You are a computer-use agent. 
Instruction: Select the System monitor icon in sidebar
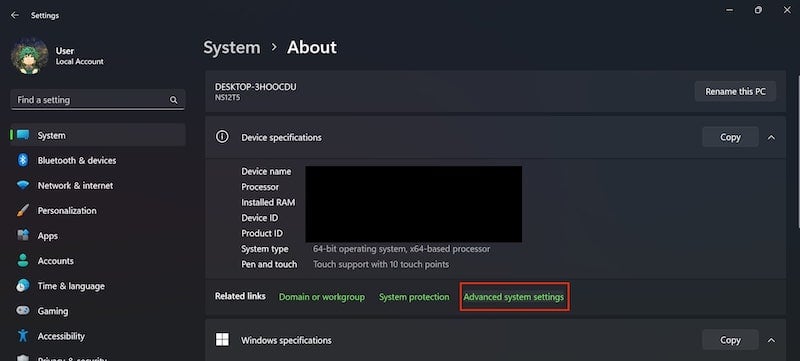click(23, 135)
